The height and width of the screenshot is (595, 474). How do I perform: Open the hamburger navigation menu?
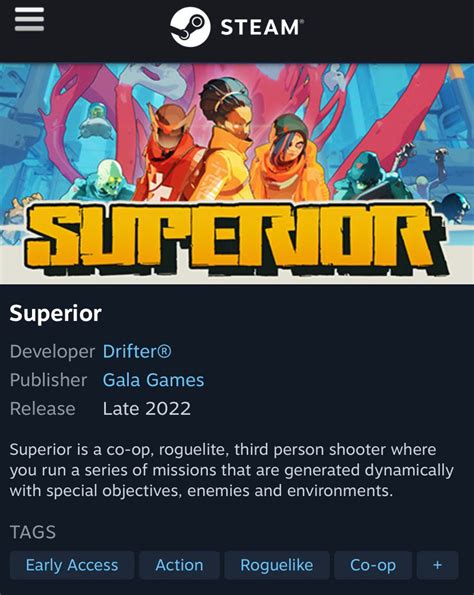pyautogui.click(x=29, y=19)
